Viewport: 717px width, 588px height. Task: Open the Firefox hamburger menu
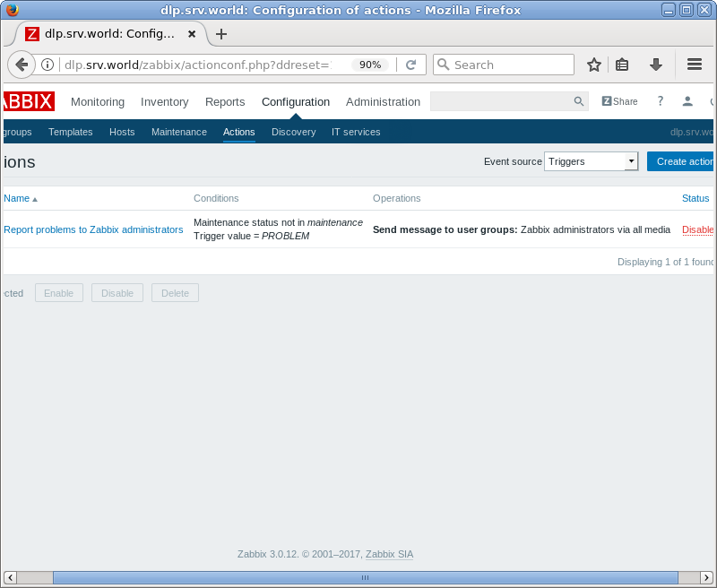694,65
